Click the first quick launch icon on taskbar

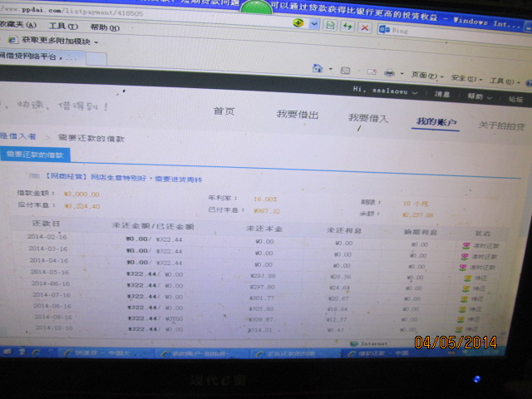[x=7, y=352]
